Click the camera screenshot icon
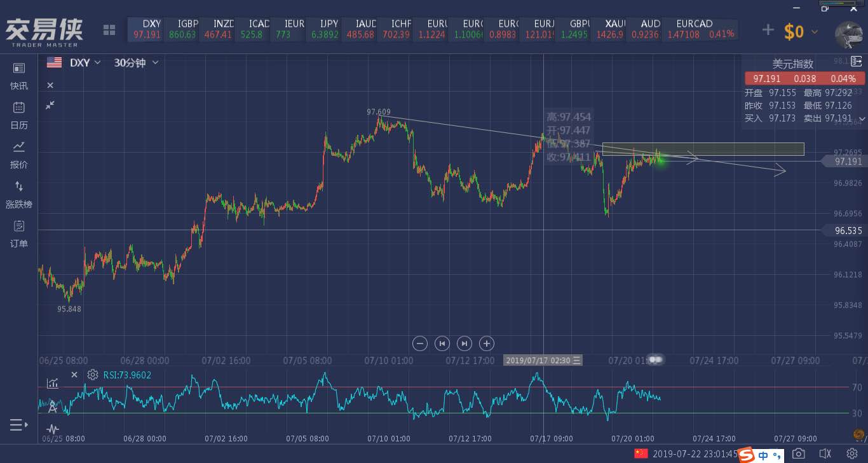 pyautogui.click(x=799, y=453)
